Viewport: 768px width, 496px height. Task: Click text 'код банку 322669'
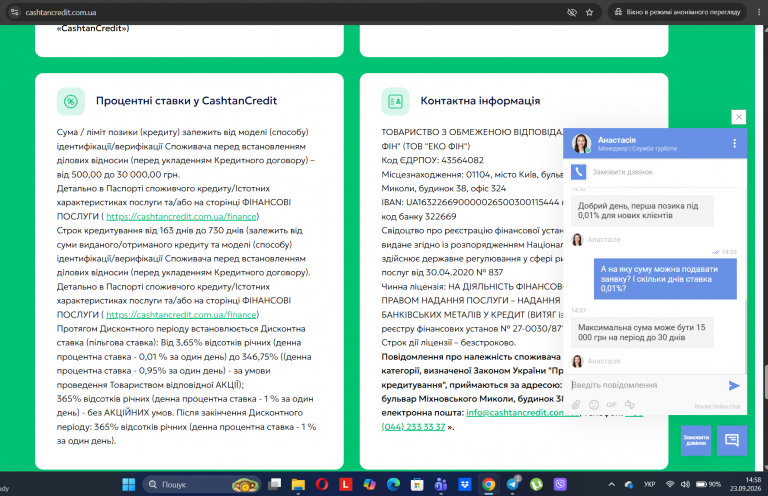point(419,216)
